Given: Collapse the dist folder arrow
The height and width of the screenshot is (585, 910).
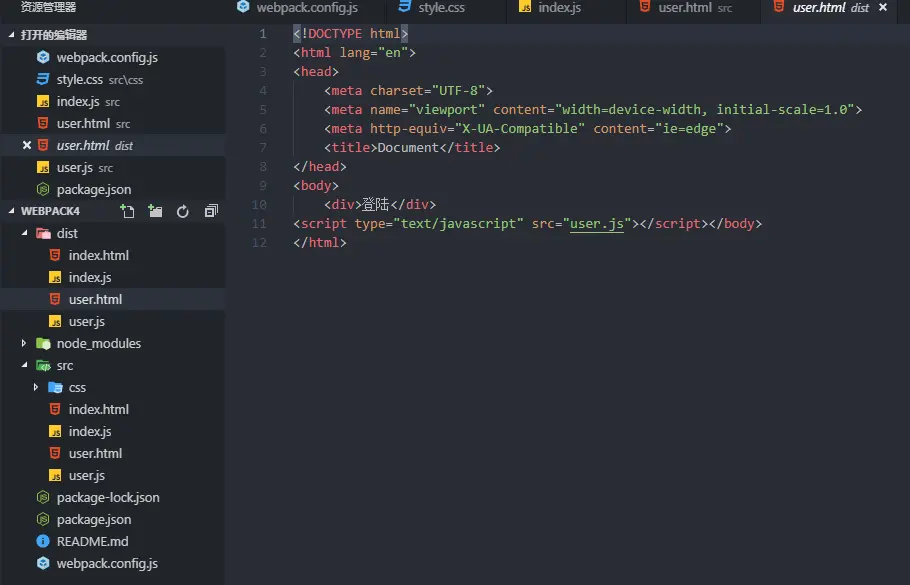Looking at the screenshot, I should (24, 233).
